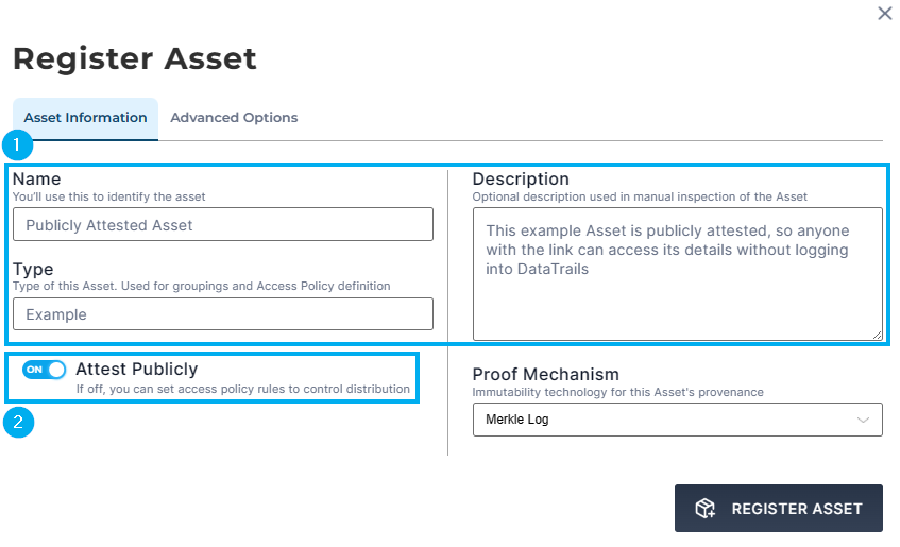Click the access policy rules hint text
Viewport: 900px width, 547px height.
(x=243, y=389)
